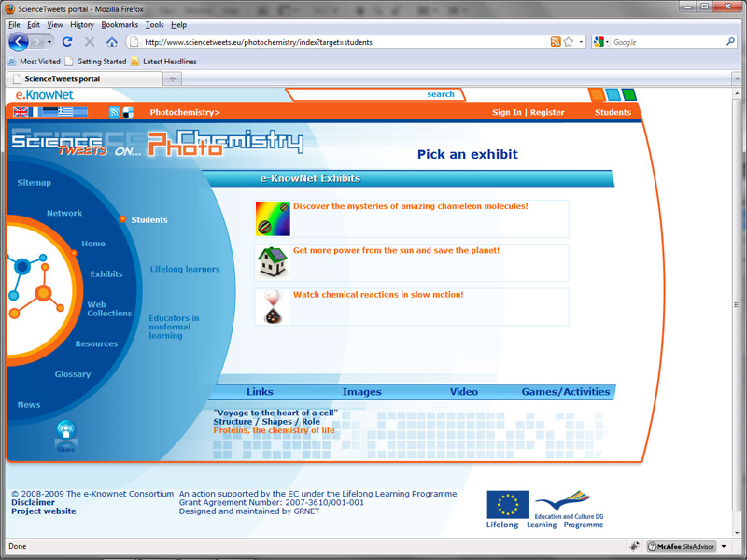Open the Video tab
This screenshot has width=747, height=560.
pos(463,392)
